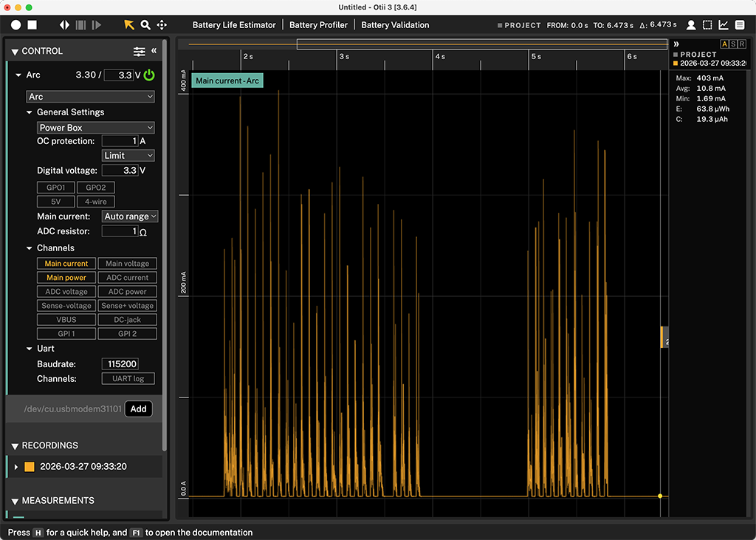The height and width of the screenshot is (540, 756).
Task: Enable the UART log channel
Action: tap(128, 378)
